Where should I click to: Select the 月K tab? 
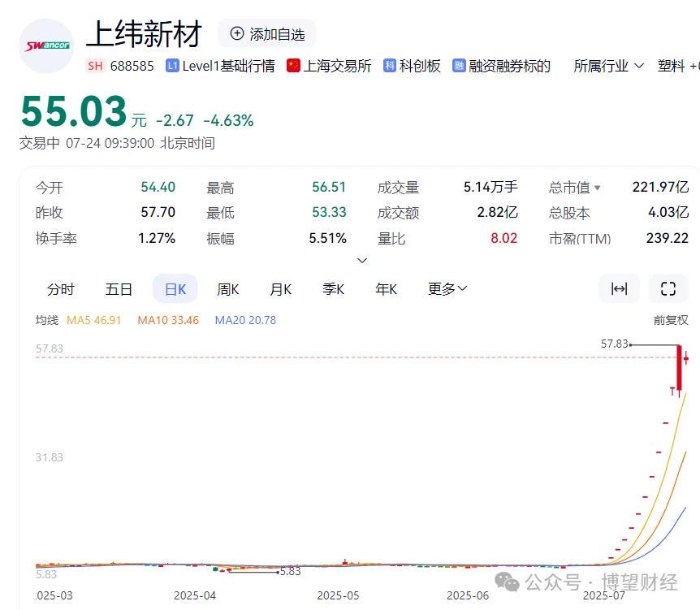coord(280,289)
